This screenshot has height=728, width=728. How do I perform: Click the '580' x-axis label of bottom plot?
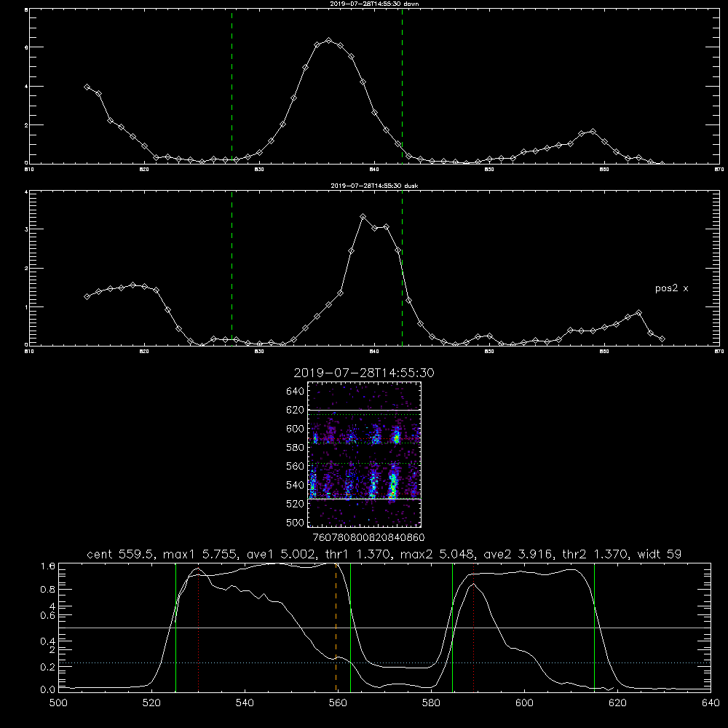pyautogui.click(x=431, y=703)
